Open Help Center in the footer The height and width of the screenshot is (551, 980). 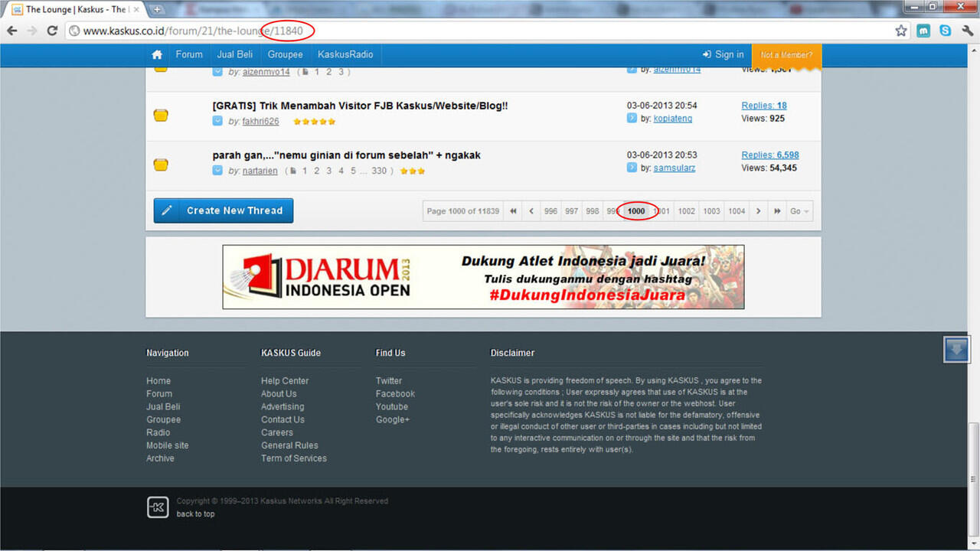point(285,381)
